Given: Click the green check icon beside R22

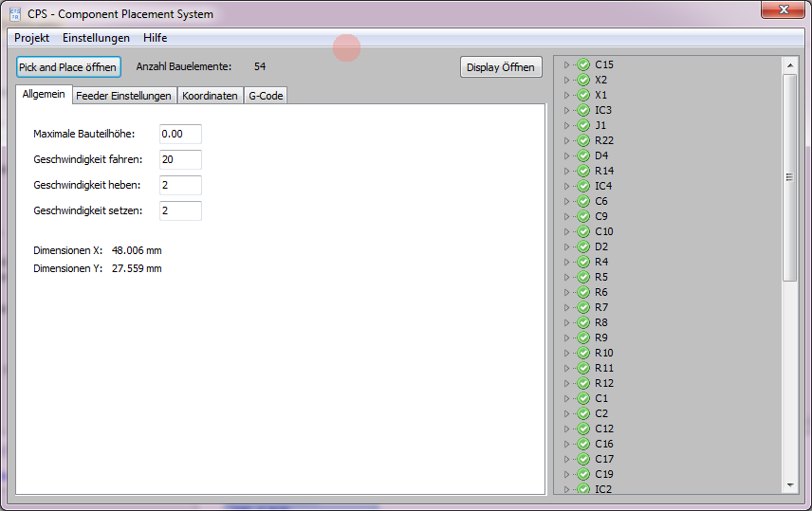Looking at the screenshot, I should (583, 140).
